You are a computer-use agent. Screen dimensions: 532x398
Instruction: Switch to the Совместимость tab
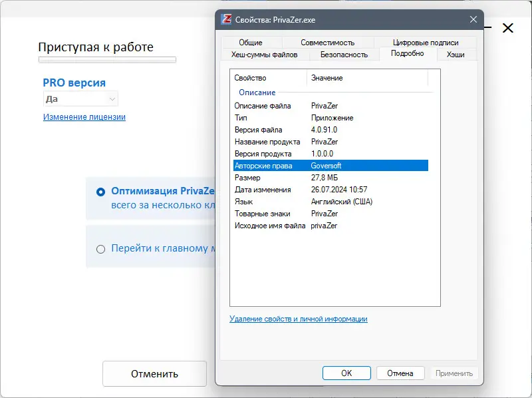point(327,43)
